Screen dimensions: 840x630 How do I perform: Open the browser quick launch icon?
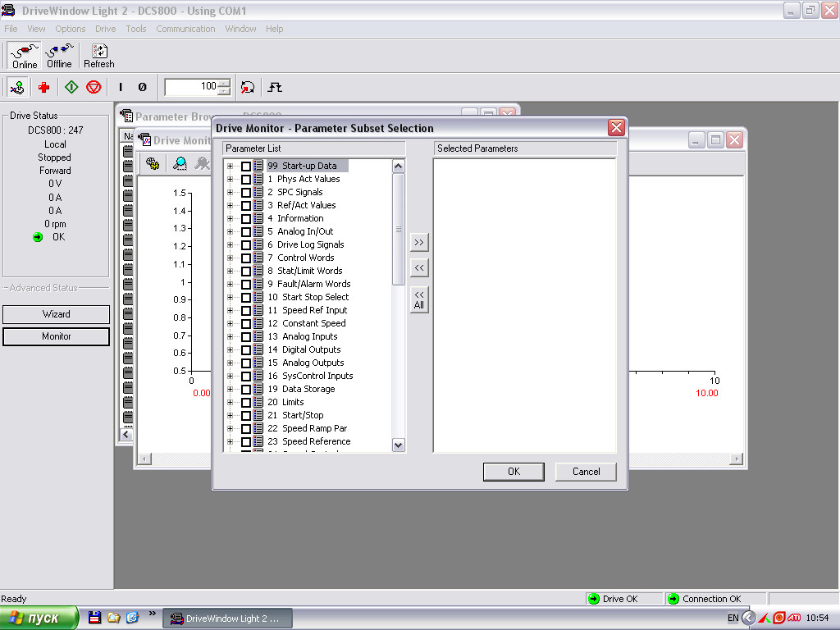[132, 618]
